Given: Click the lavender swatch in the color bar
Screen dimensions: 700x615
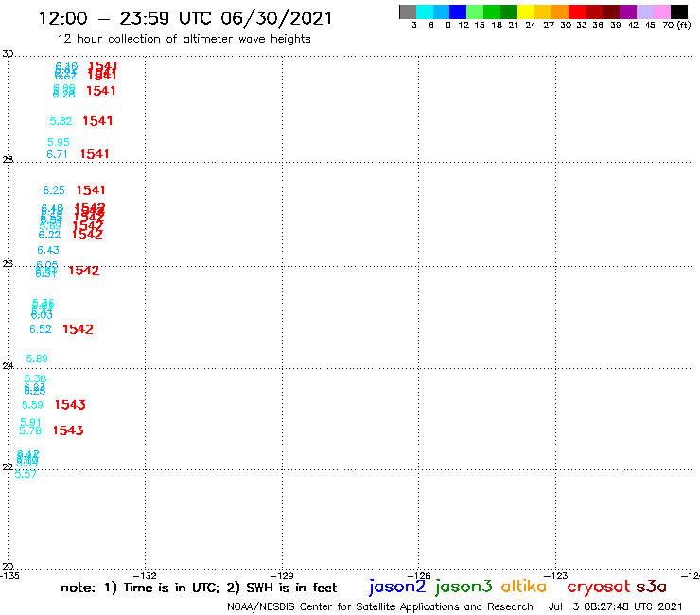Looking at the screenshot, I should coord(644,11).
